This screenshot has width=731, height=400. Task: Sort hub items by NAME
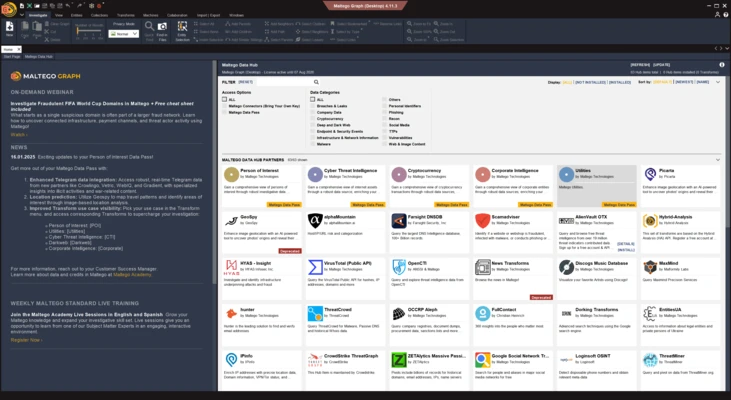tap(703, 82)
